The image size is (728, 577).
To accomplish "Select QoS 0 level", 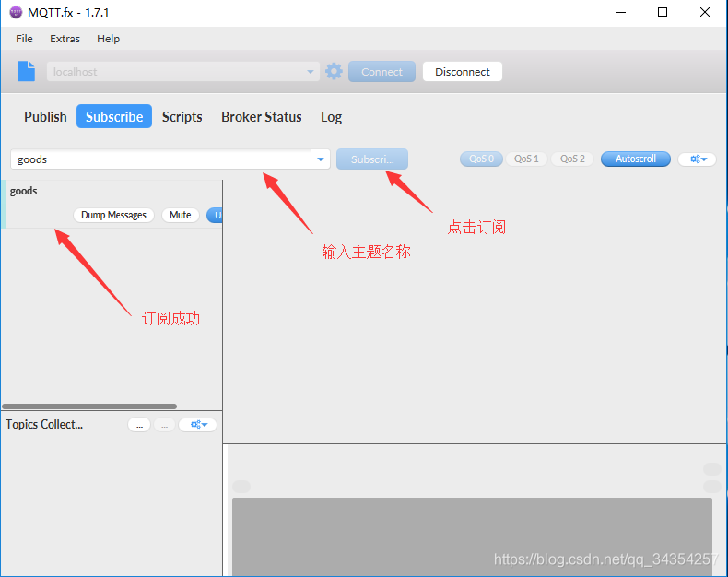I will (481, 159).
